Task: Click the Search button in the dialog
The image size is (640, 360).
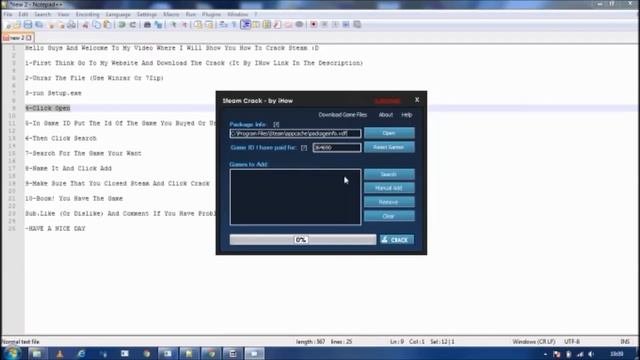Action: 389,174
